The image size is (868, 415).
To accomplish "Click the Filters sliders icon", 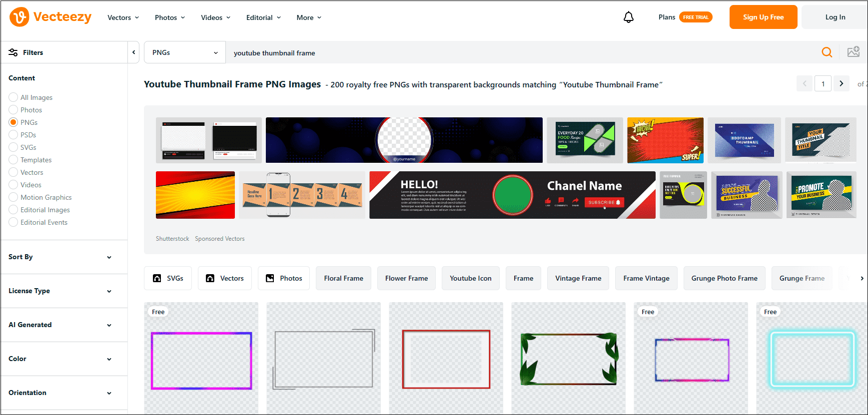I will tap(13, 52).
